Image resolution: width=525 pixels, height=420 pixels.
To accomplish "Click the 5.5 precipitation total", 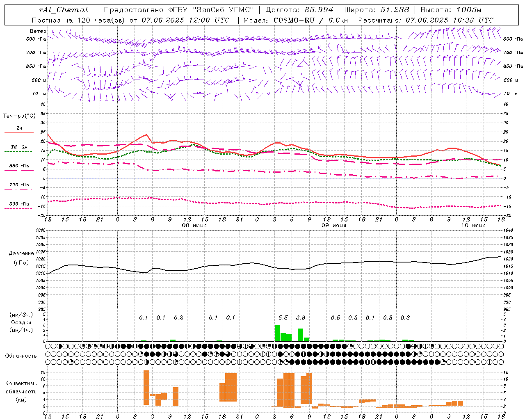I will [x=283, y=317].
